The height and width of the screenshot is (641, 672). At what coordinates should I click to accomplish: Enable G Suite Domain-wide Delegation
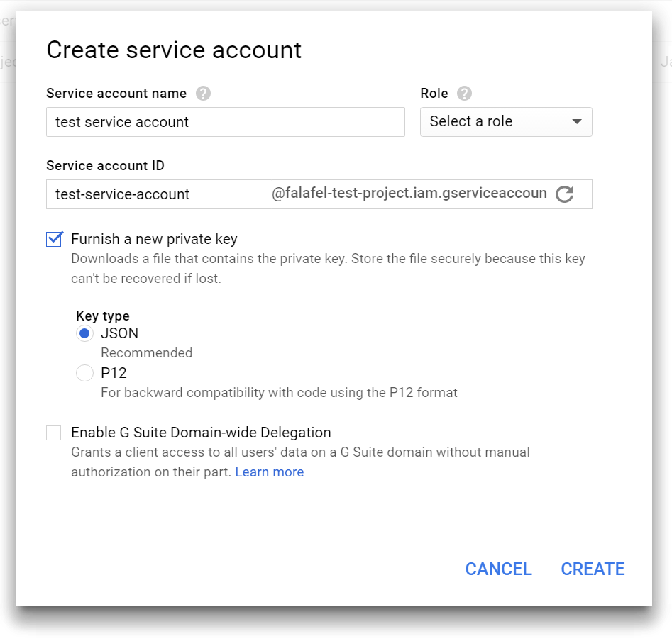point(54,433)
